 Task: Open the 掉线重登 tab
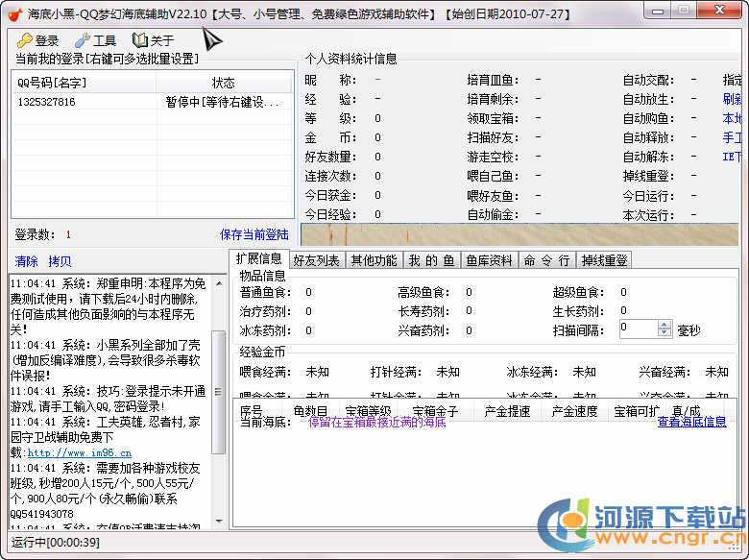click(604, 260)
